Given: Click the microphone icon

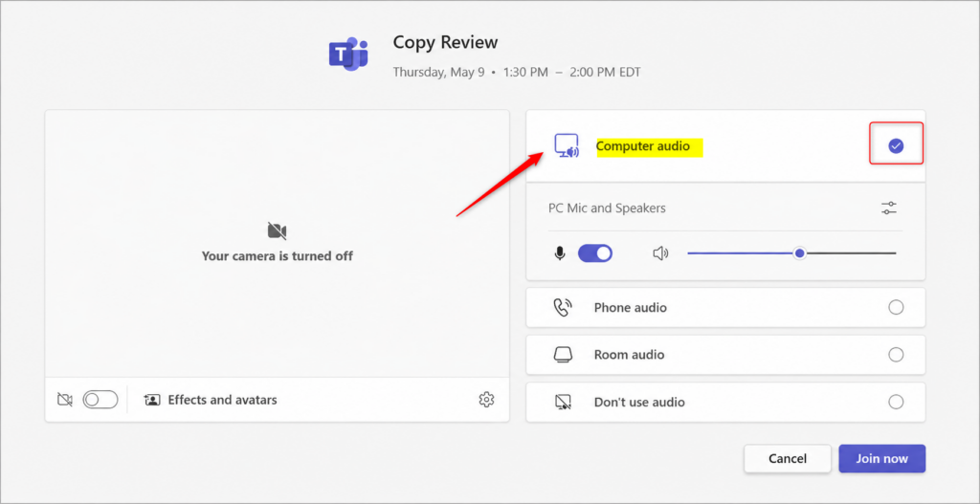Looking at the screenshot, I should click(x=559, y=253).
